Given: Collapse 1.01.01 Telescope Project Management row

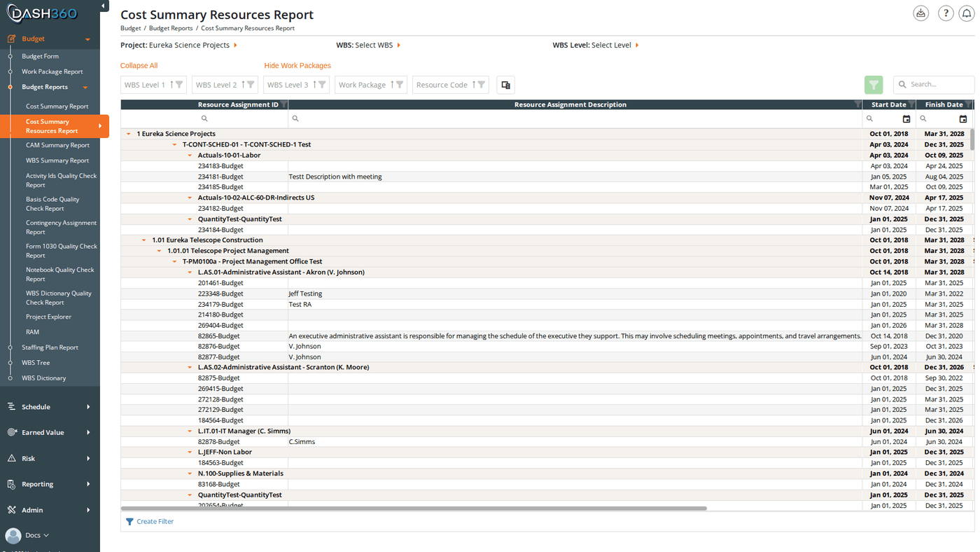Looking at the screenshot, I should point(160,251).
